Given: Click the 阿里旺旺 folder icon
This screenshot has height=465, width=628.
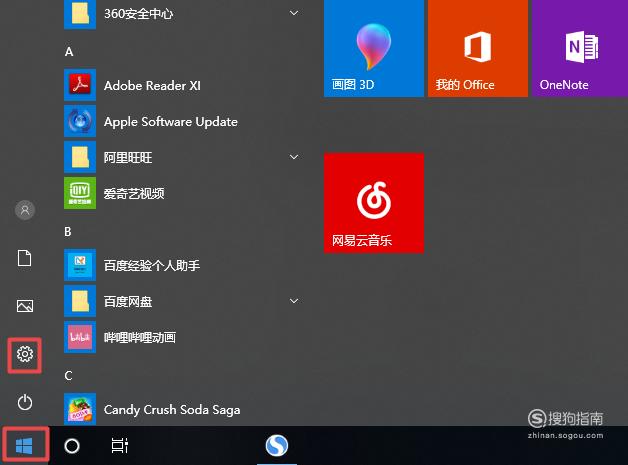Looking at the screenshot, I should [x=80, y=157].
